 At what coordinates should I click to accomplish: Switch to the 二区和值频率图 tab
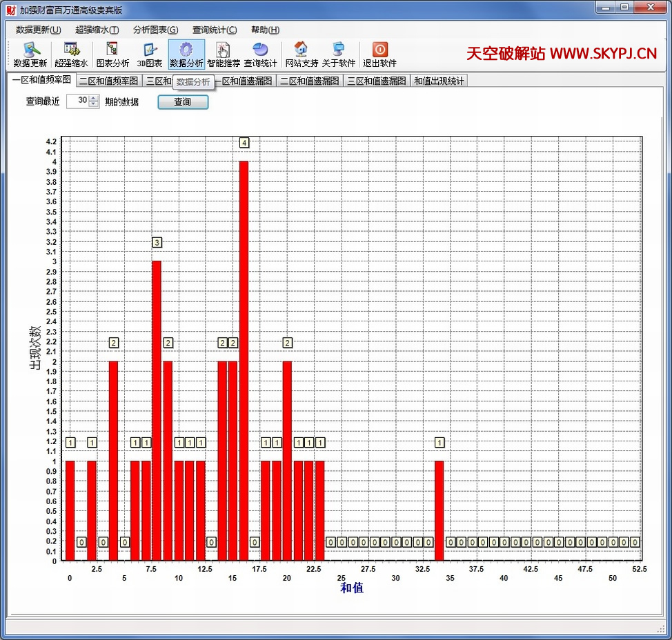coord(108,81)
